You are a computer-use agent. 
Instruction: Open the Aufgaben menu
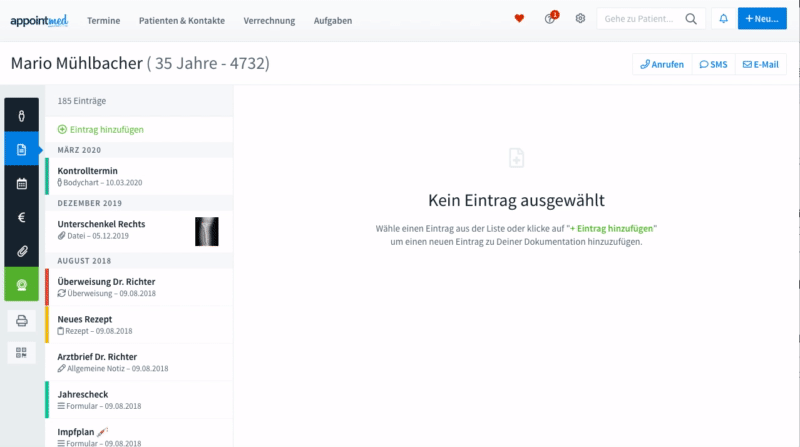click(333, 20)
